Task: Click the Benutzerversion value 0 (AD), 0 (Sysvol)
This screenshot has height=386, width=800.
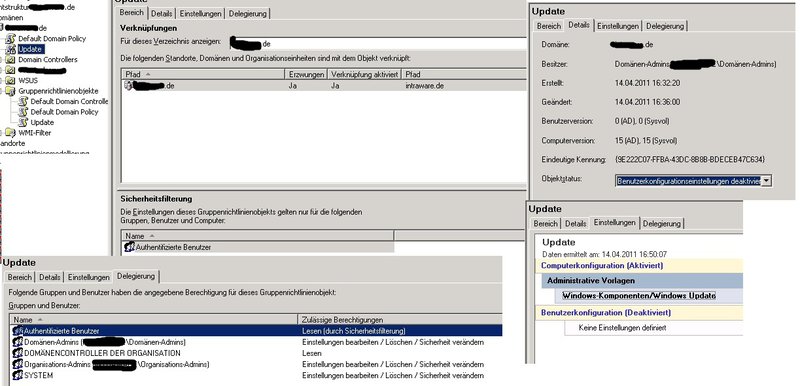Action: (642, 121)
